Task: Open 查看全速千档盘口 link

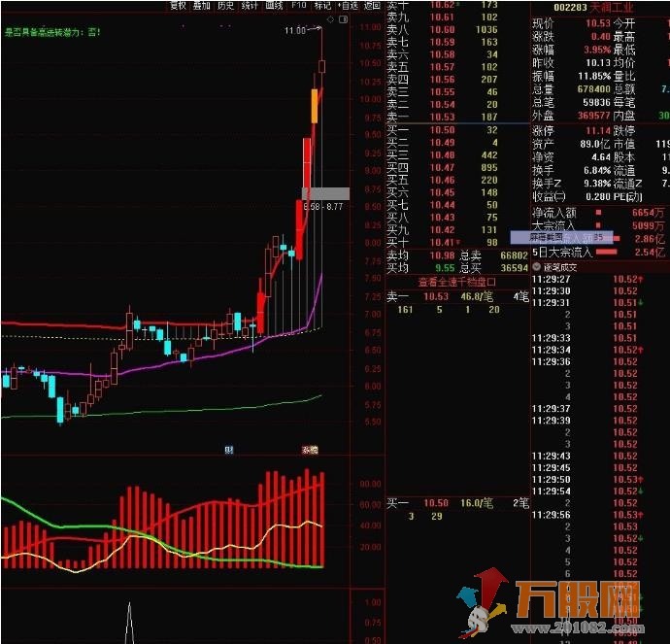Action: point(456,282)
